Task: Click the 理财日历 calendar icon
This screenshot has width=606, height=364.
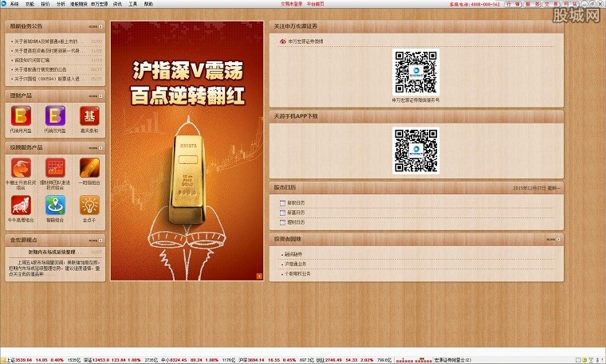Action: (x=282, y=222)
